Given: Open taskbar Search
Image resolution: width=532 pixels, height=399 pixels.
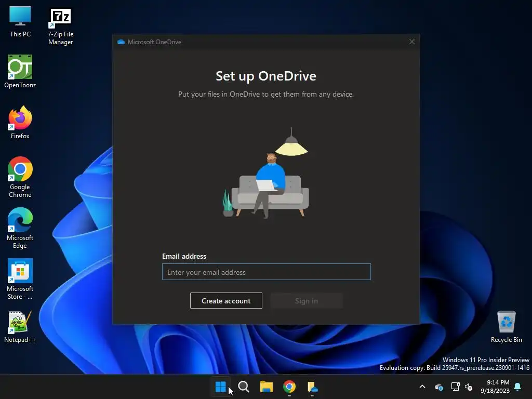Looking at the screenshot, I should [244, 387].
